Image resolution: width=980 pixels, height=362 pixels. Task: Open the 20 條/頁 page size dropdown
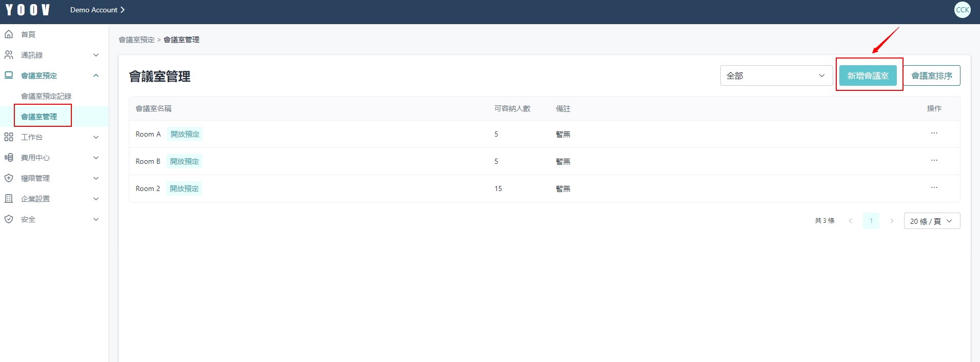[931, 221]
